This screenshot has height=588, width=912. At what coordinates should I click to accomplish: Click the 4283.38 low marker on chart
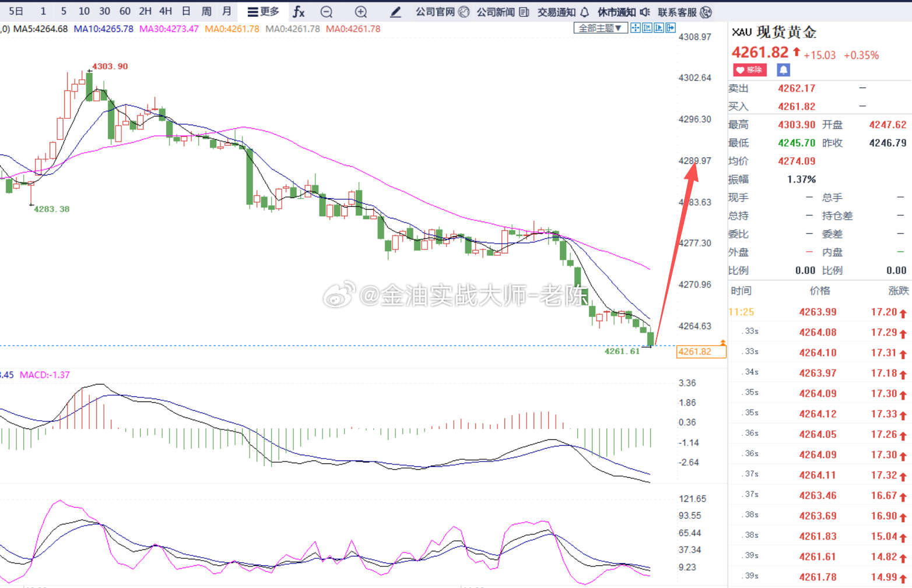(51, 209)
